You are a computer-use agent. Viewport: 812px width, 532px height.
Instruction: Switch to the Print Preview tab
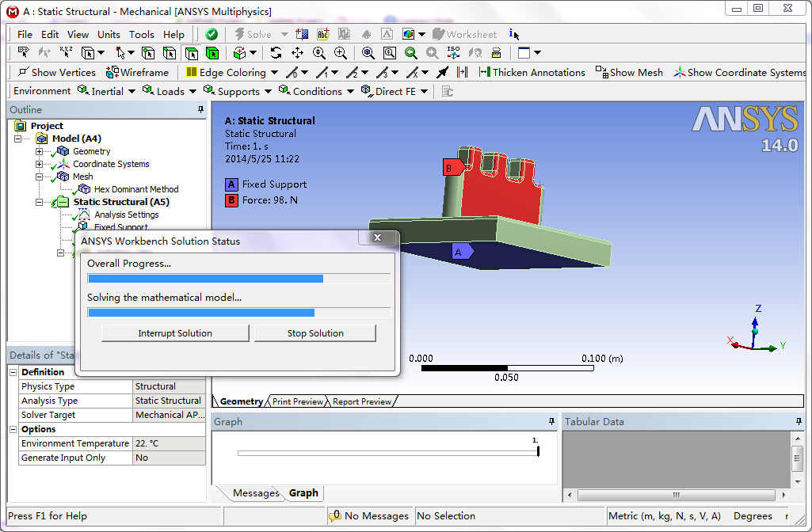point(297,401)
